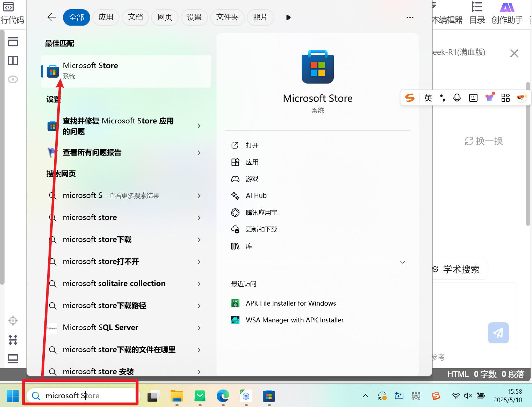Show hidden tray icons arrow
Image resolution: width=532 pixels, height=407 pixels.
[366, 396]
